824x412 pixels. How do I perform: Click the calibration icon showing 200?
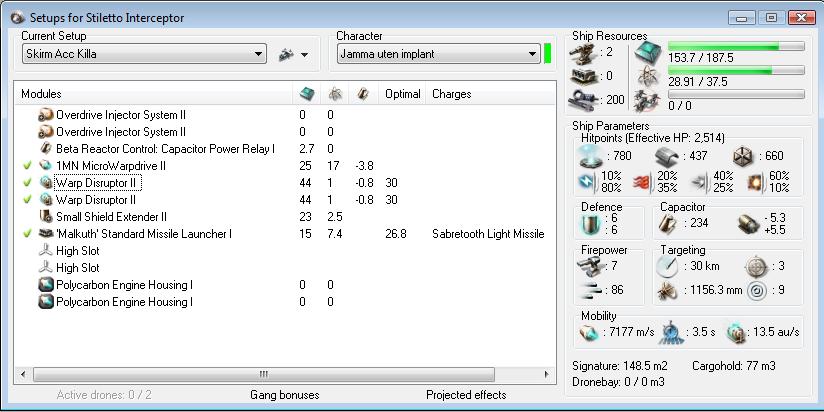point(583,100)
